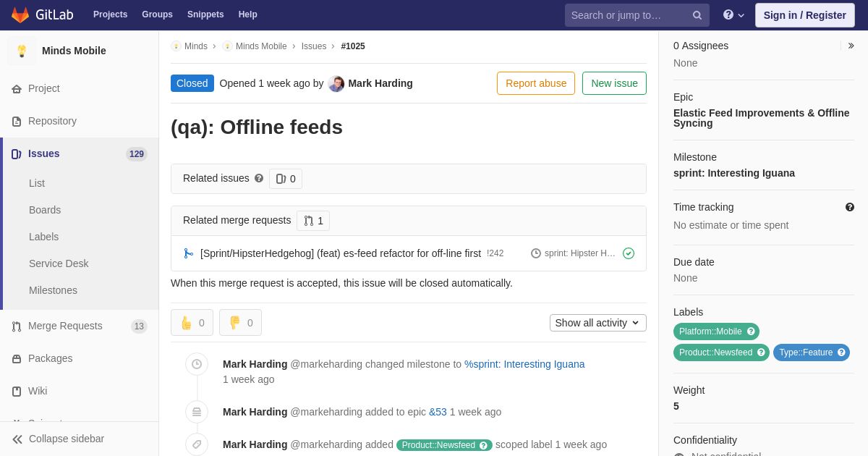Screen dimensions: 868x456
Task: Open the Boards sidebar item
Action: (45, 210)
